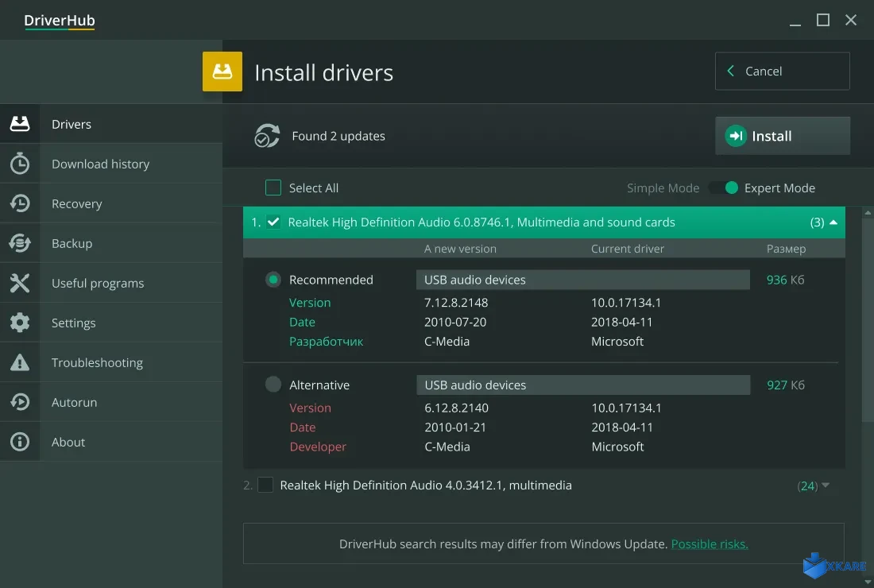Screen dimensions: 874x588
Task: Click the Recovery icon in sidebar
Action: 20,203
